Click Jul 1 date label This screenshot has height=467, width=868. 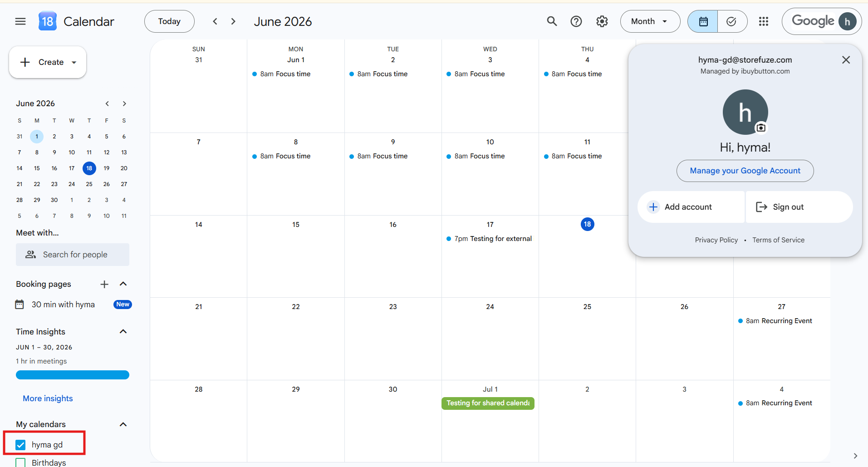coord(490,389)
